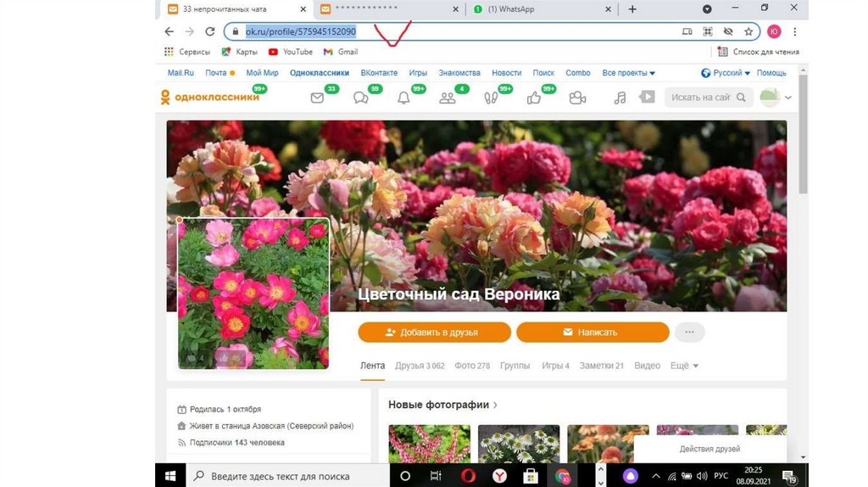Image resolution: width=868 pixels, height=487 pixels.
Task: Click the crossed-eye icon in the address bar
Action: (728, 31)
